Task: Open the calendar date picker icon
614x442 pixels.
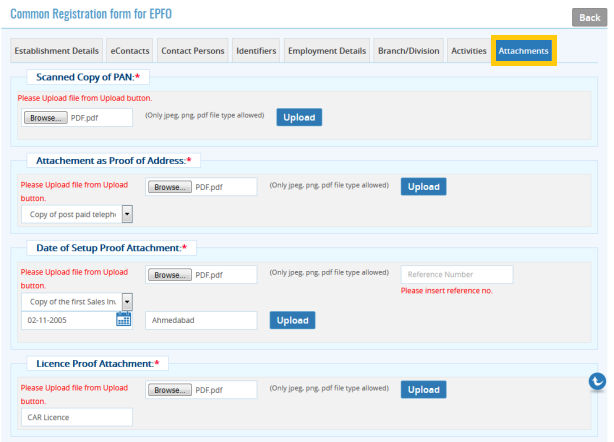Action: click(x=124, y=320)
